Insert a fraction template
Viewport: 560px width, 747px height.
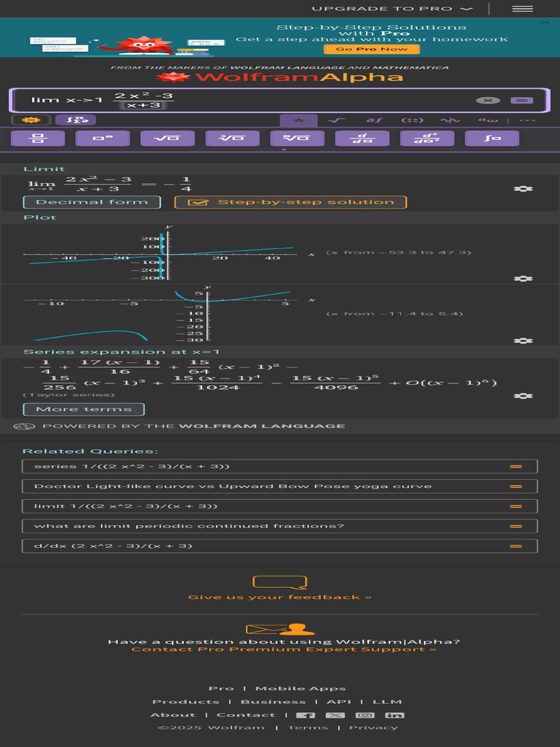38,138
